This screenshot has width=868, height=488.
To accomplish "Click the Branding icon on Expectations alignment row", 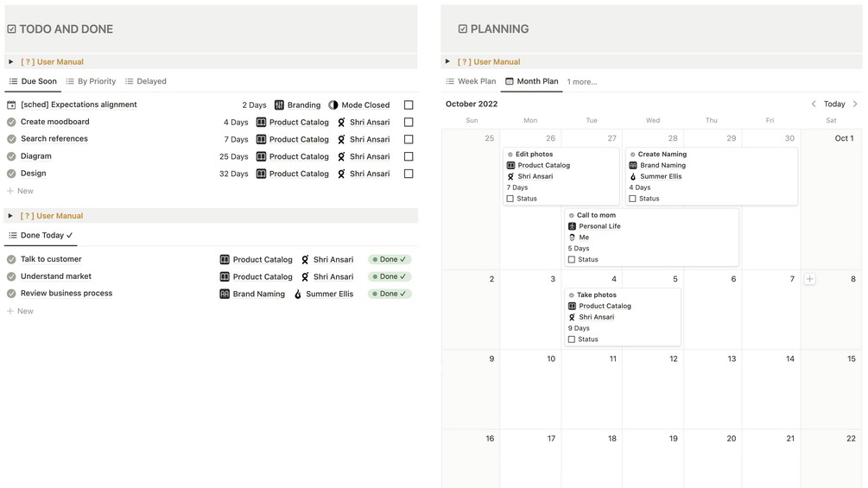I will tap(279, 105).
